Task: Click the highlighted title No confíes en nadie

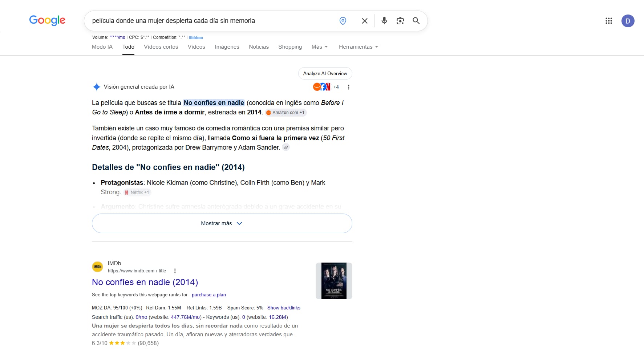Action: 214,103
